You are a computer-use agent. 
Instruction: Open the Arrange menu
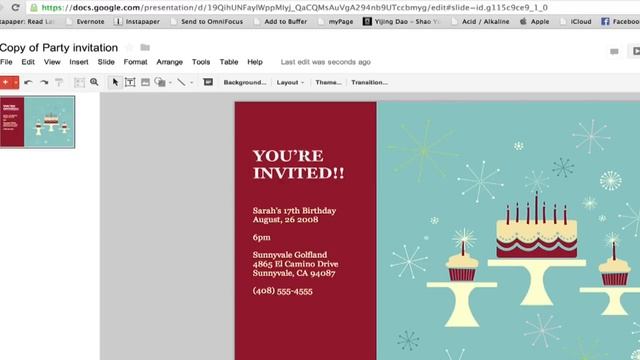(x=169, y=62)
